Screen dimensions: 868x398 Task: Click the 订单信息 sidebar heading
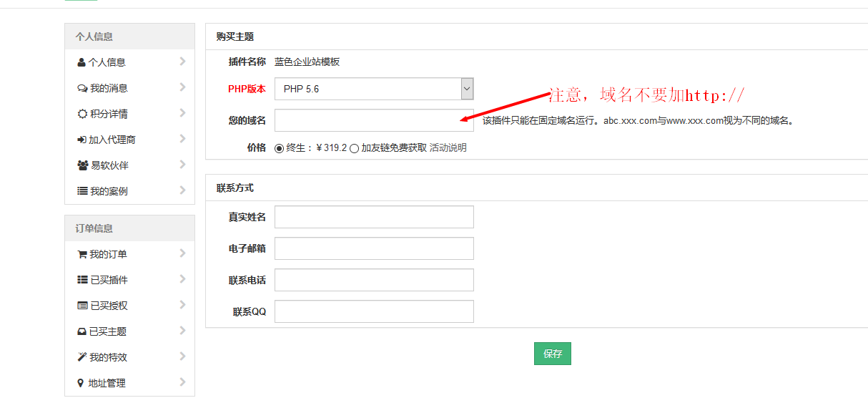(94, 228)
